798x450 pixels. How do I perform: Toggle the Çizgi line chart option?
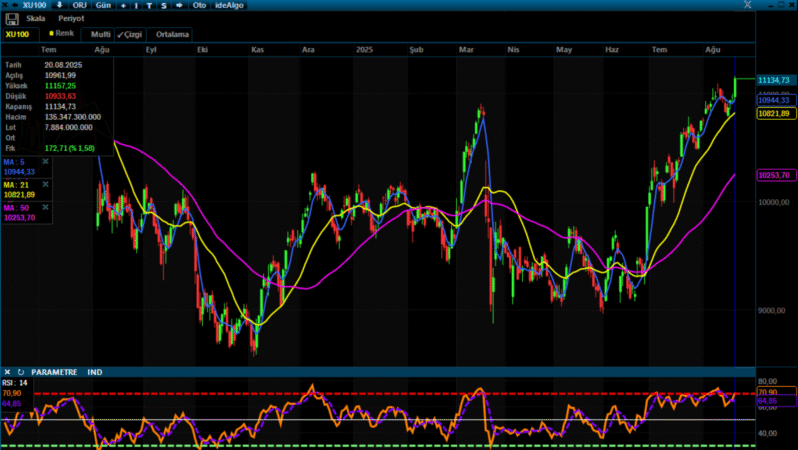pos(130,34)
